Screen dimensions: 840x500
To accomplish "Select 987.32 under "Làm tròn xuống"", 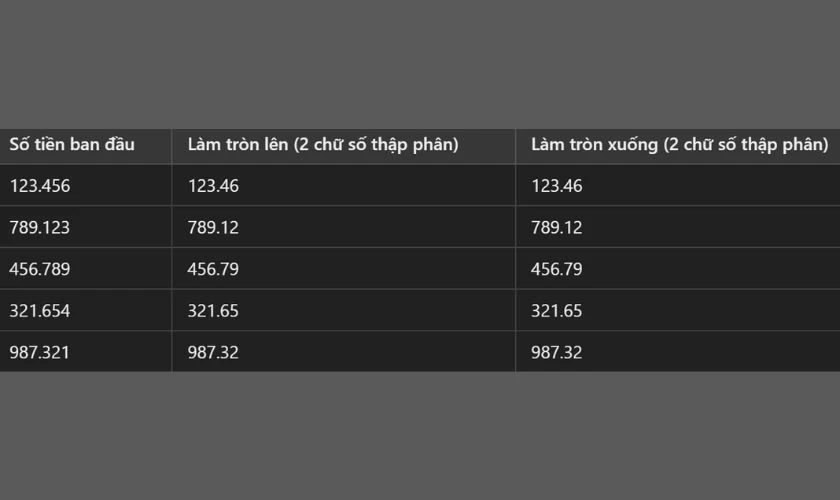I will point(557,352).
